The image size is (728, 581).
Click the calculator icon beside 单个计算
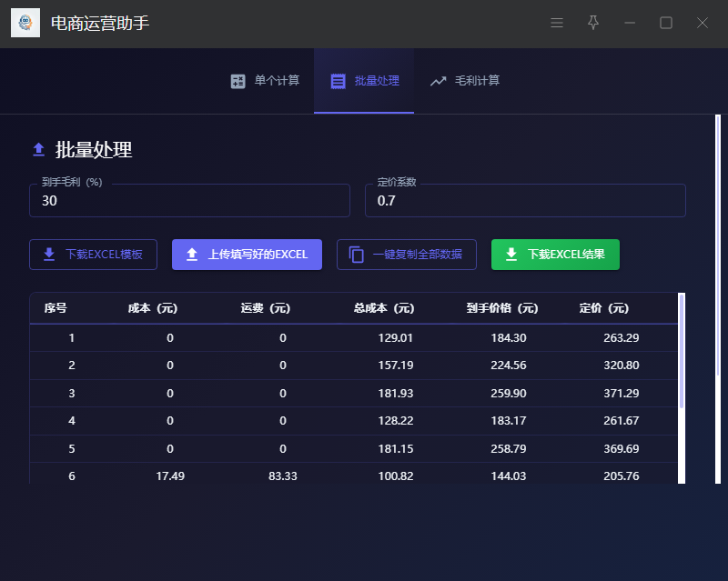(x=238, y=81)
